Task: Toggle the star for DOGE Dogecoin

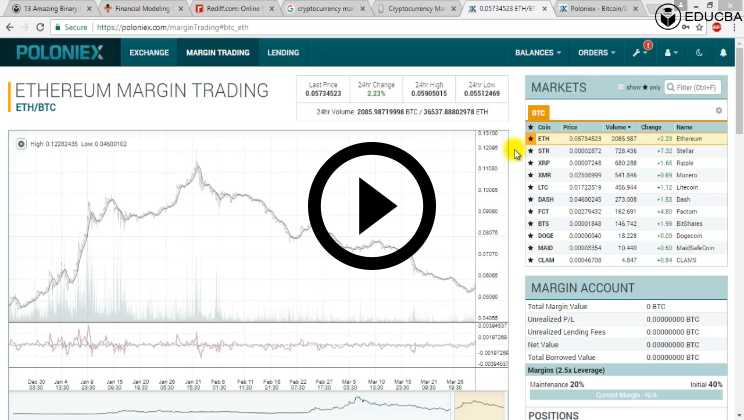Action: [530, 235]
